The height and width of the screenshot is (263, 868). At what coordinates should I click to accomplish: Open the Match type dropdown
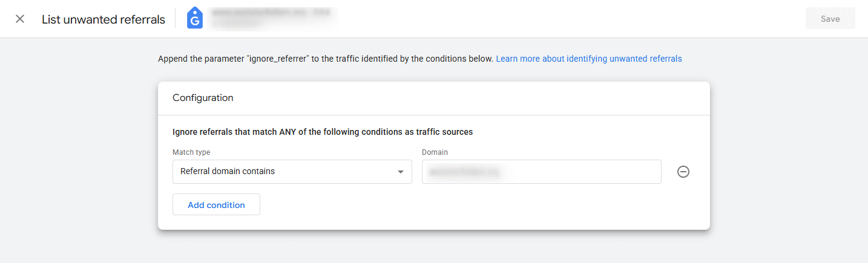[x=292, y=172]
